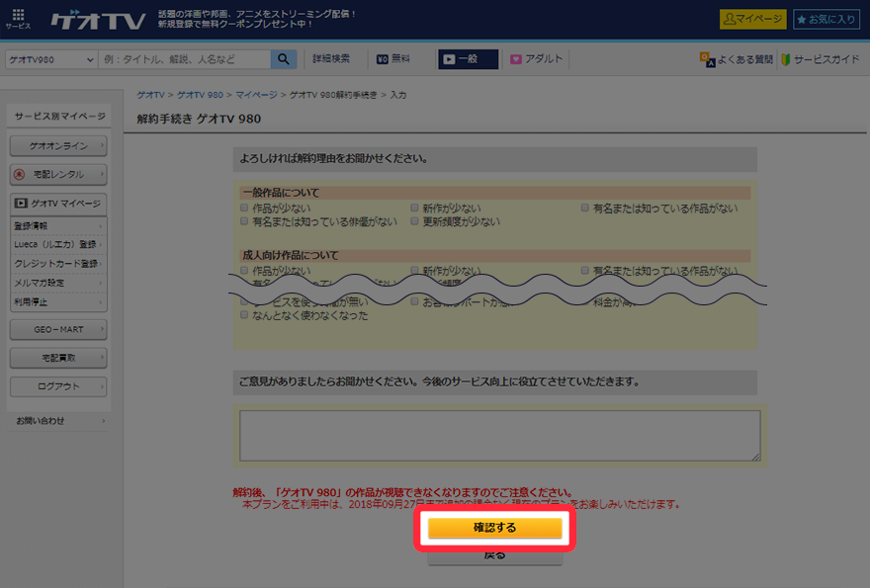Viewport: 870px width, 588px height.
Task: Open 宅配買取 in the sidebar
Action: [x=58, y=358]
